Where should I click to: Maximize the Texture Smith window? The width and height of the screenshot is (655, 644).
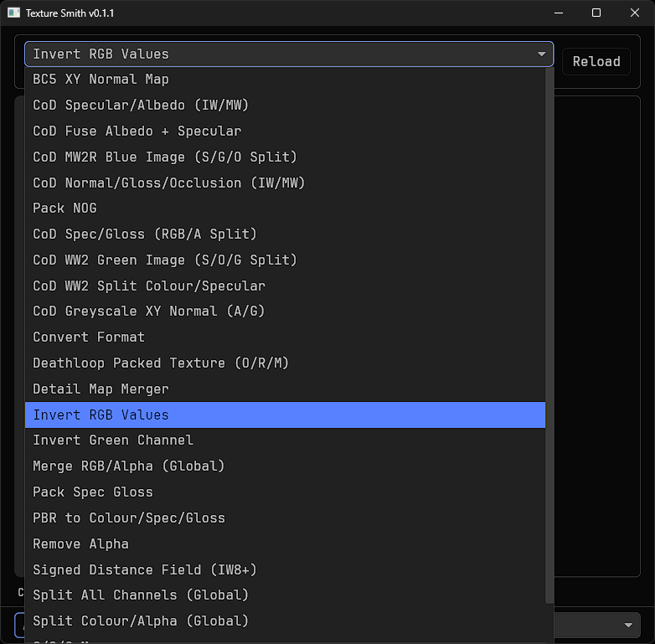(596, 13)
